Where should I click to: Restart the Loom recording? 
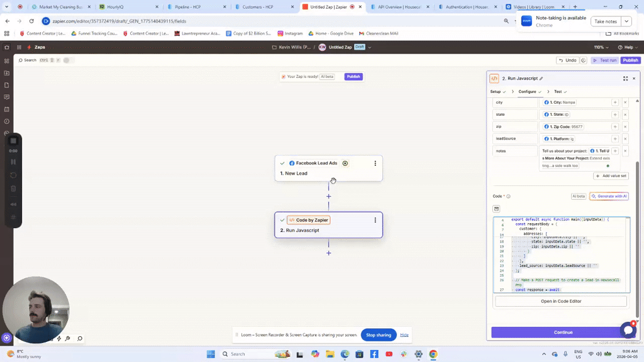coord(13,175)
